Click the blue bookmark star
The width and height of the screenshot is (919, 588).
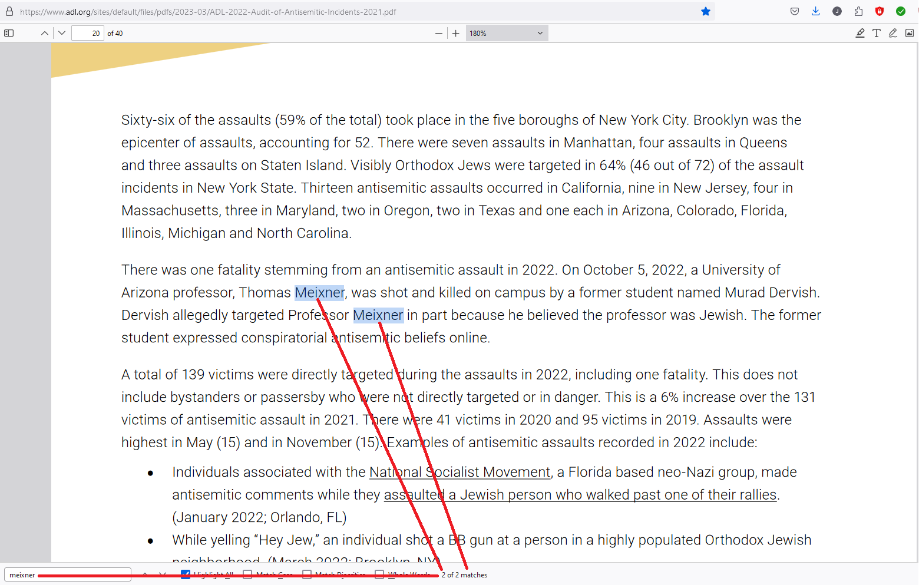(x=706, y=12)
